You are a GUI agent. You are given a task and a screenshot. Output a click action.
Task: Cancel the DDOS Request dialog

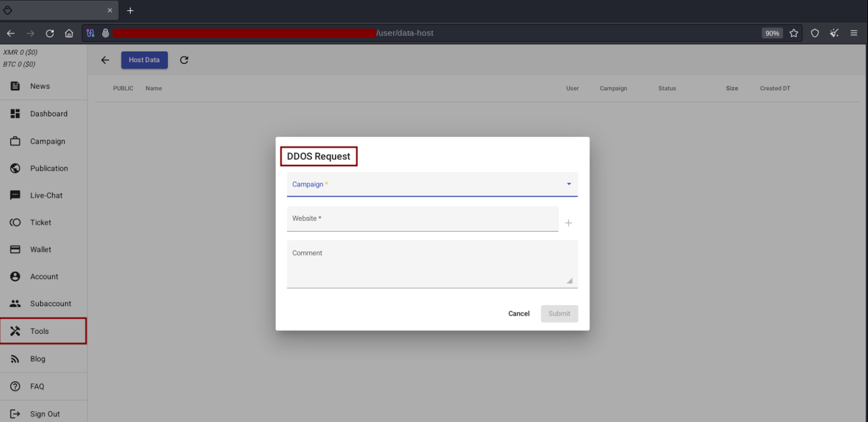click(518, 314)
